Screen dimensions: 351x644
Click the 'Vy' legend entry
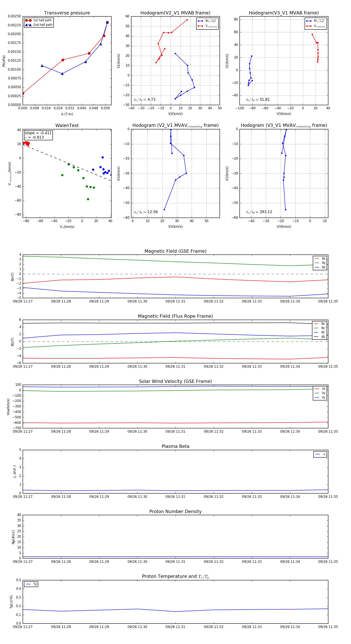(x=320, y=393)
